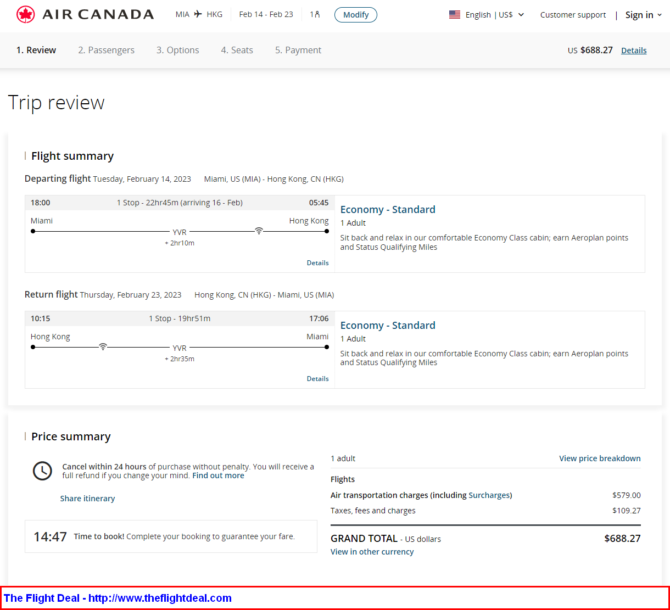Click View in other currency
The width and height of the screenshot is (670, 610).
click(x=372, y=551)
